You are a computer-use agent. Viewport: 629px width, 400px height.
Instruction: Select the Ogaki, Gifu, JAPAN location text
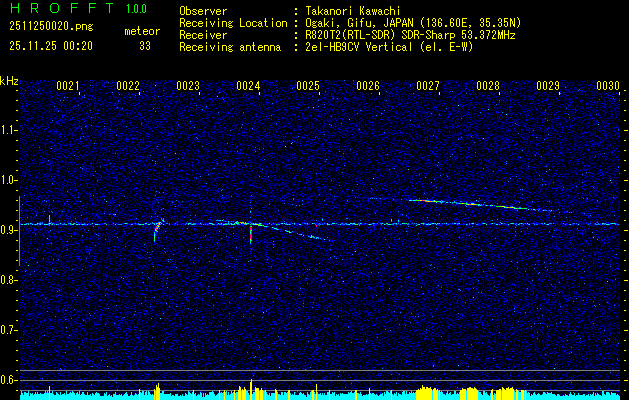[413, 23]
